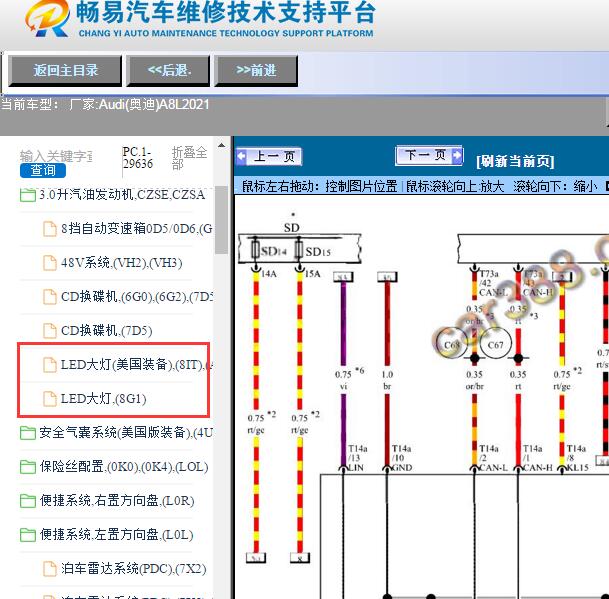This screenshot has width=609, height=599.
Task: Click the sidebar scrollbar thumb
Action: (x=221, y=220)
